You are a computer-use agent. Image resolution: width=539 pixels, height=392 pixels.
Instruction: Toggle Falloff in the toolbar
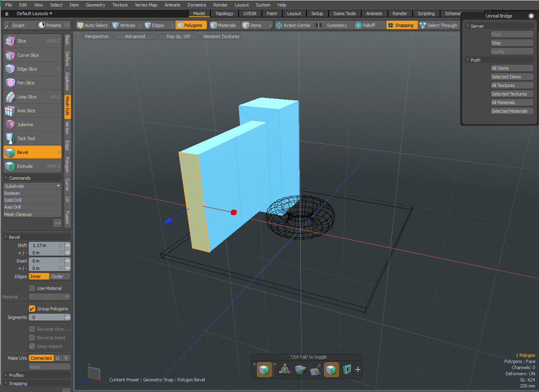(x=365, y=25)
